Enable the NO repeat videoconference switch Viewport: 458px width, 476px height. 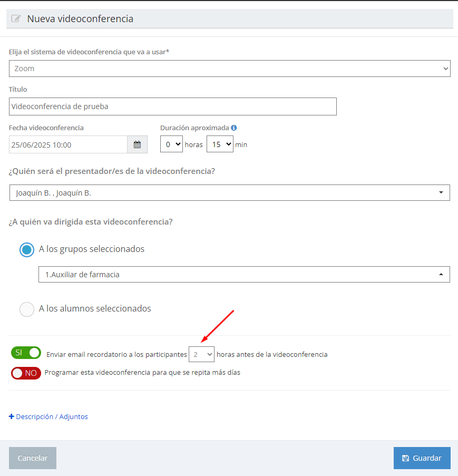(26, 373)
